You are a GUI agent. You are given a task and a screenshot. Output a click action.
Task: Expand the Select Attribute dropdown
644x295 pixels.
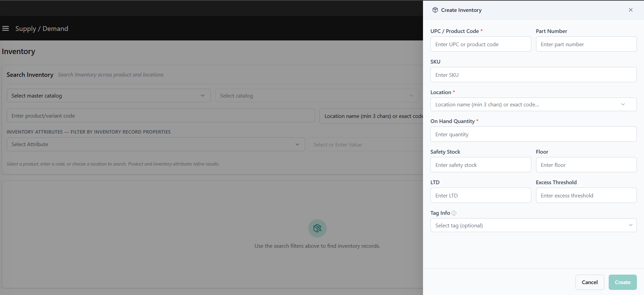click(x=156, y=144)
